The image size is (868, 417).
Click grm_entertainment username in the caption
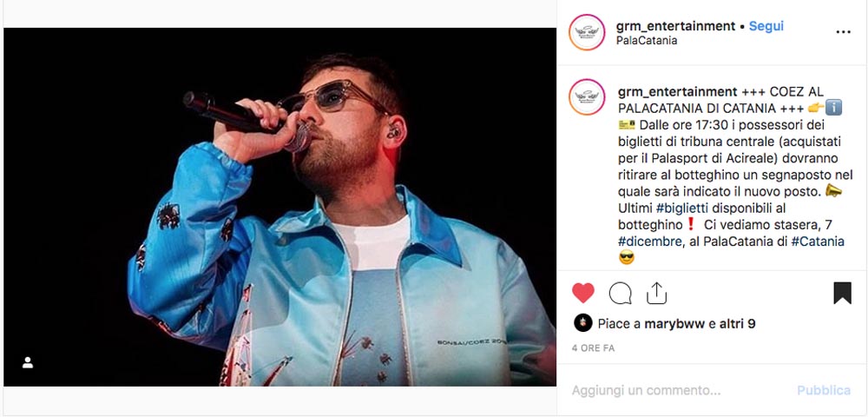tap(677, 92)
